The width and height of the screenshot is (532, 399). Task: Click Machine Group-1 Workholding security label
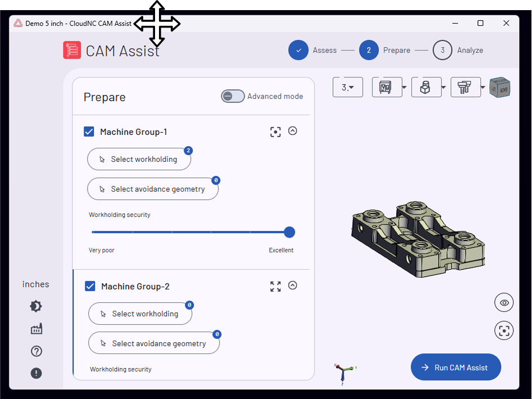120,215
